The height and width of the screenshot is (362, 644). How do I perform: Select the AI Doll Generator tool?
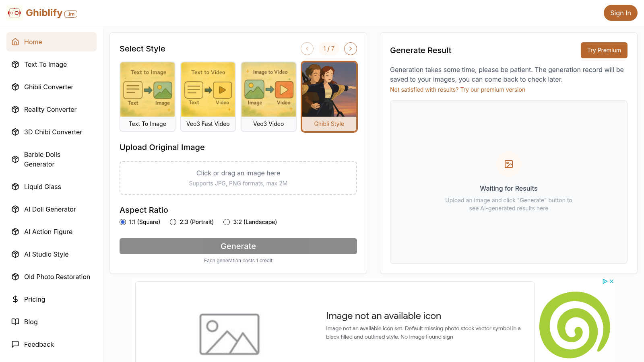pyautogui.click(x=50, y=209)
